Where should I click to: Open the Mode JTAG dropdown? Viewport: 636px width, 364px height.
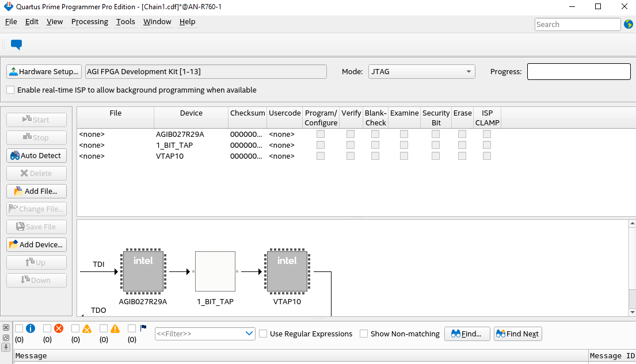(421, 72)
